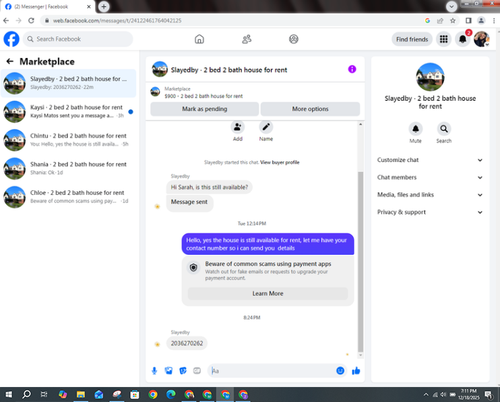Open Groups icon in top navigation
This screenshot has width=500, height=402.
[x=293, y=39]
